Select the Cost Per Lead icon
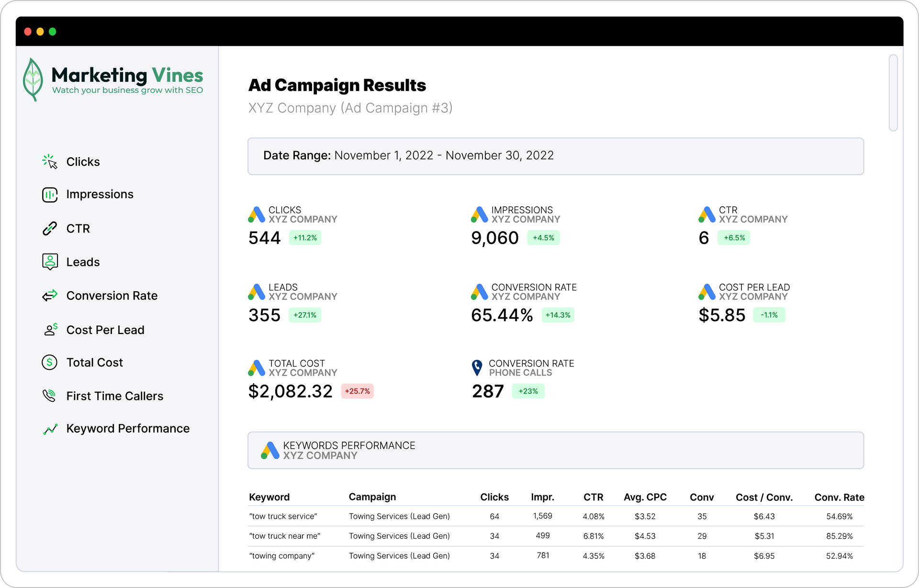This screenshot has height=588, width=919. point(50,330)
